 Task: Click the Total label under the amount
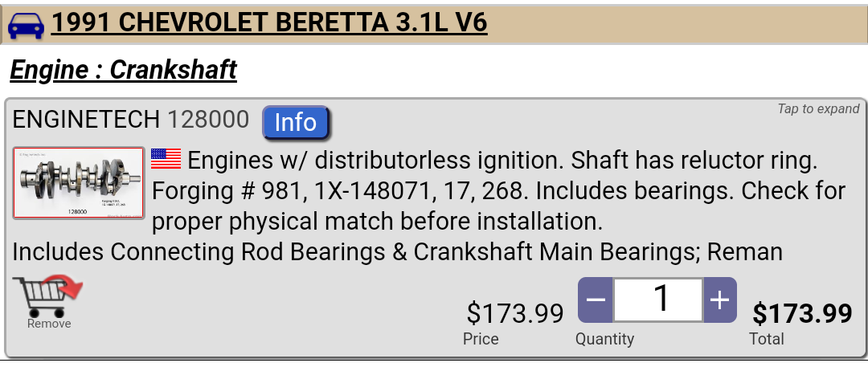(x=766, y=339)
